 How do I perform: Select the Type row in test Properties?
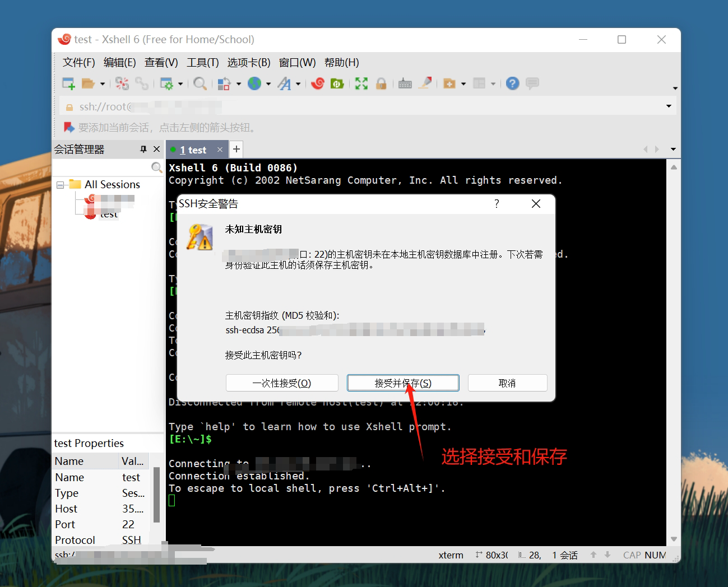(101, 493)
